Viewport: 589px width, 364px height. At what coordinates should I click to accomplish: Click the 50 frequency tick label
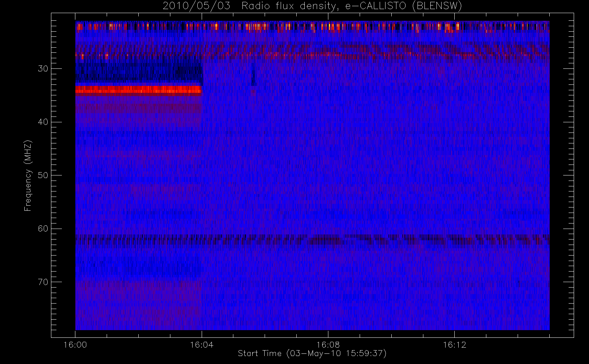[x=43, y=175]
